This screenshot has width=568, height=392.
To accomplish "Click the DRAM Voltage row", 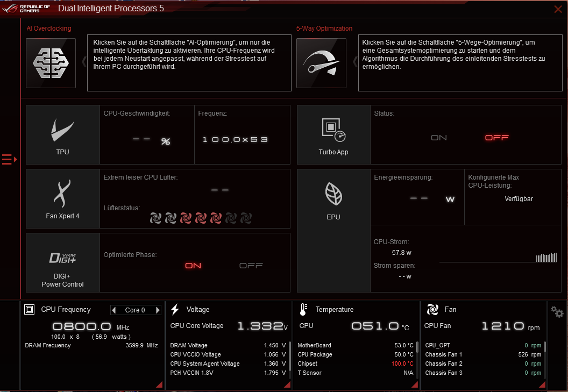I will point(228,345).
